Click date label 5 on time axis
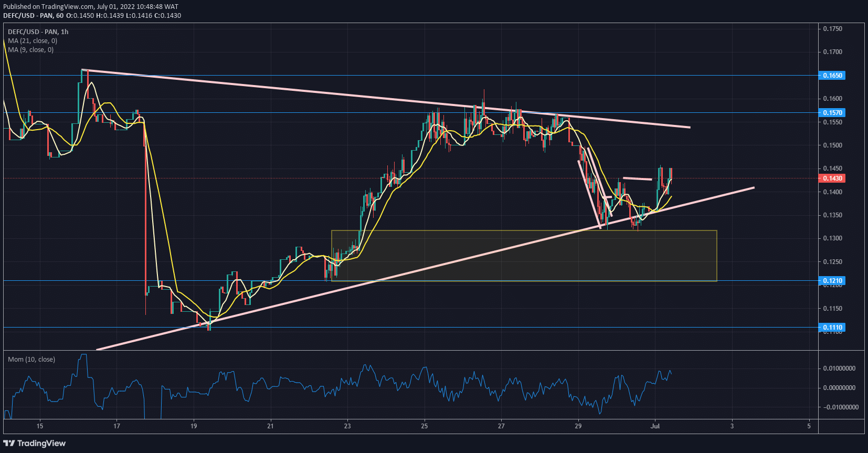This screenshot has width=868, height=453. click(x=809, y=426)
